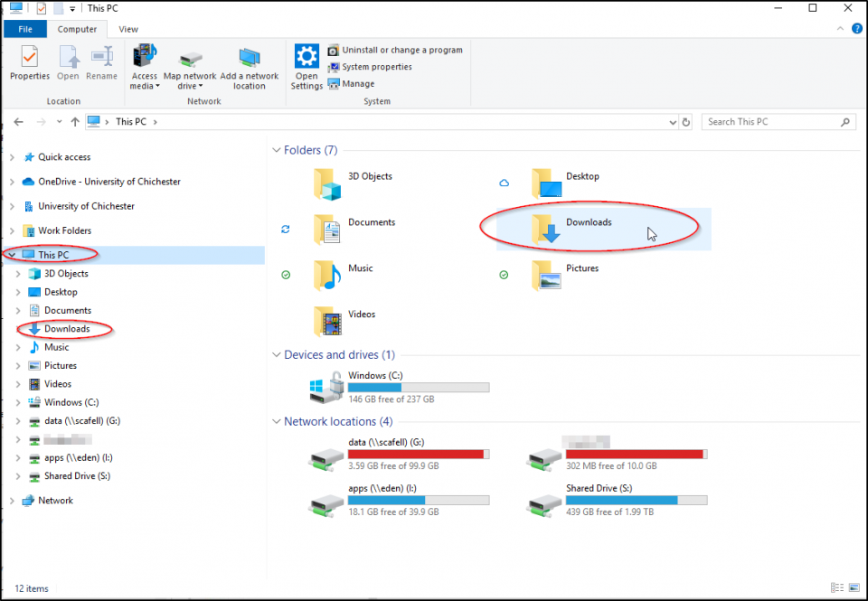Click the address bar path This PC
Screen dimensions: 868x601
coord(131,122)
